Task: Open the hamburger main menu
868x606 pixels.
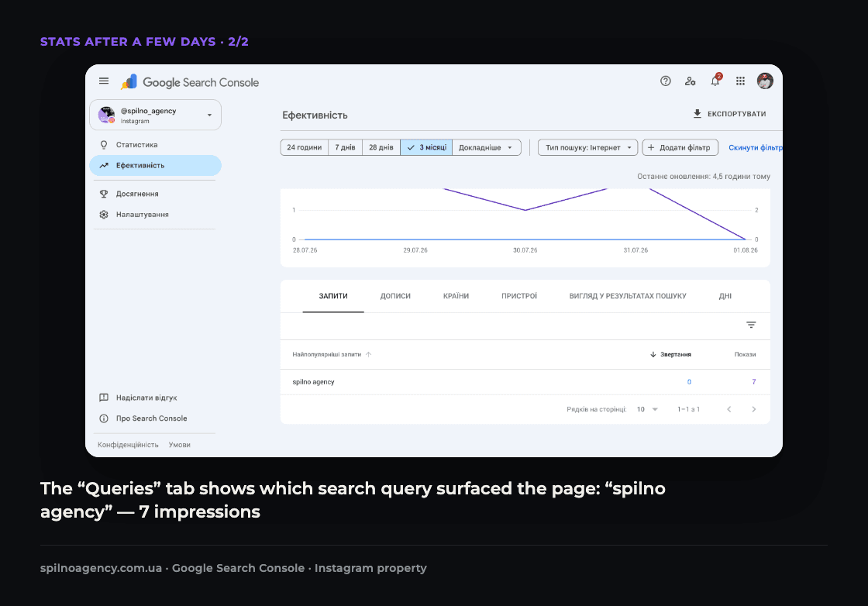Action: 104,81
